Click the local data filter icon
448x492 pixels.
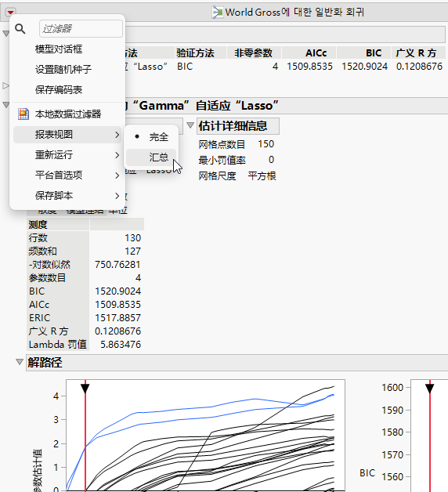click(23, 114)
